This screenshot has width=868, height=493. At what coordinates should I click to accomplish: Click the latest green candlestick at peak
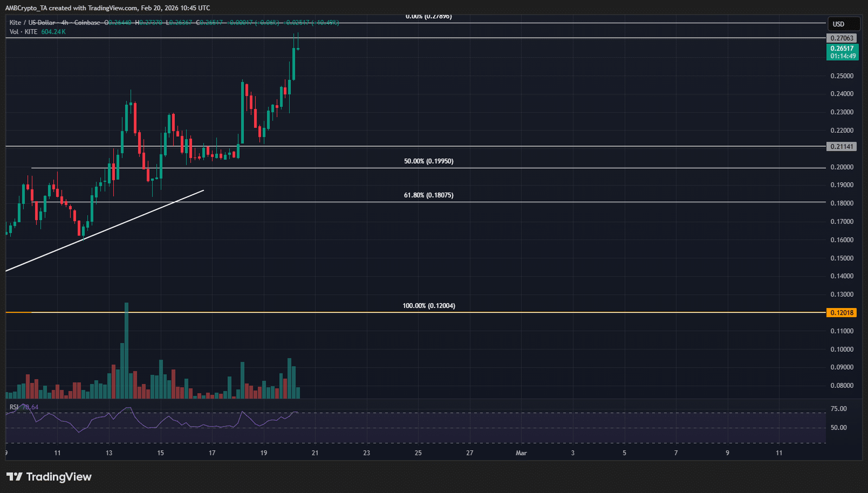(x=294, y=64)
